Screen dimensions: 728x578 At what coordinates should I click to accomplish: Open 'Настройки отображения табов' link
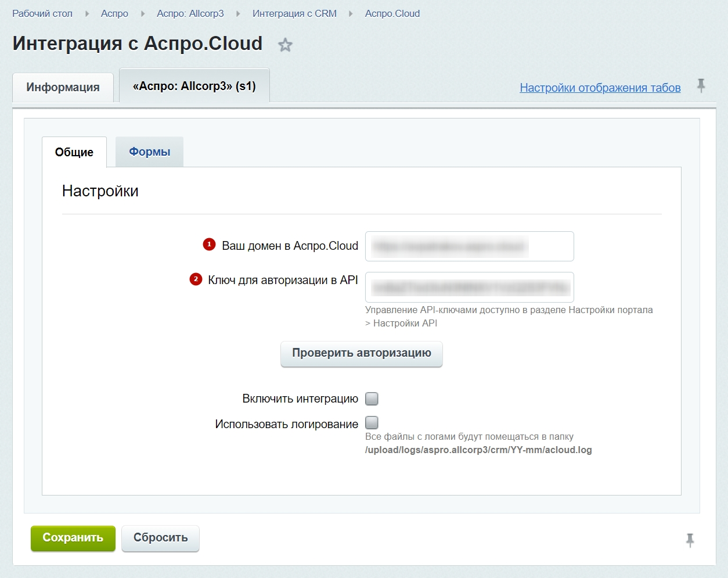[600, 88]
